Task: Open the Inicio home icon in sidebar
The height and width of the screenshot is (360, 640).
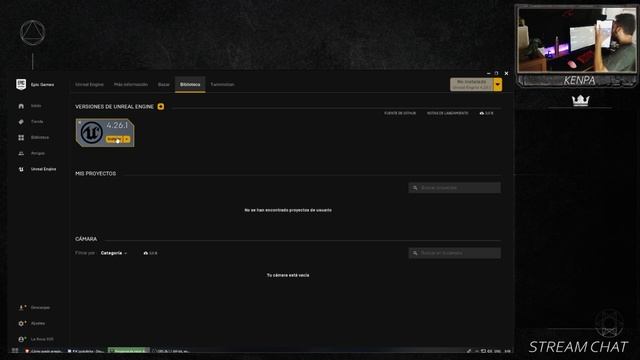Action: (21, 106)
